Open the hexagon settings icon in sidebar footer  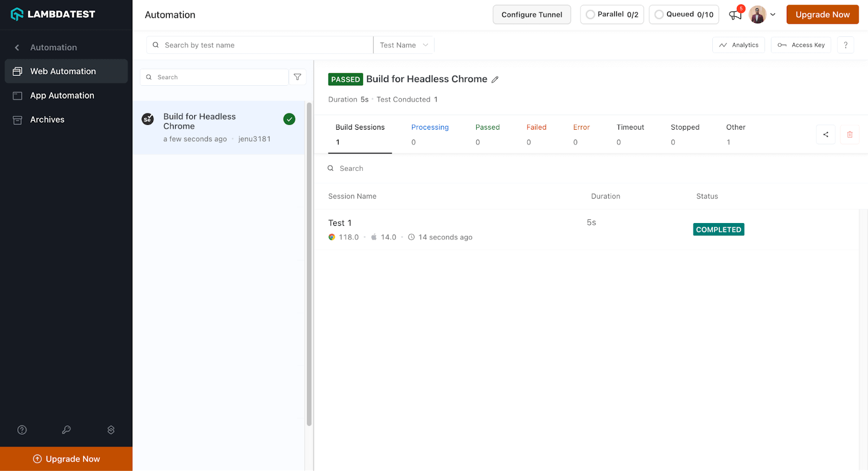111,430
